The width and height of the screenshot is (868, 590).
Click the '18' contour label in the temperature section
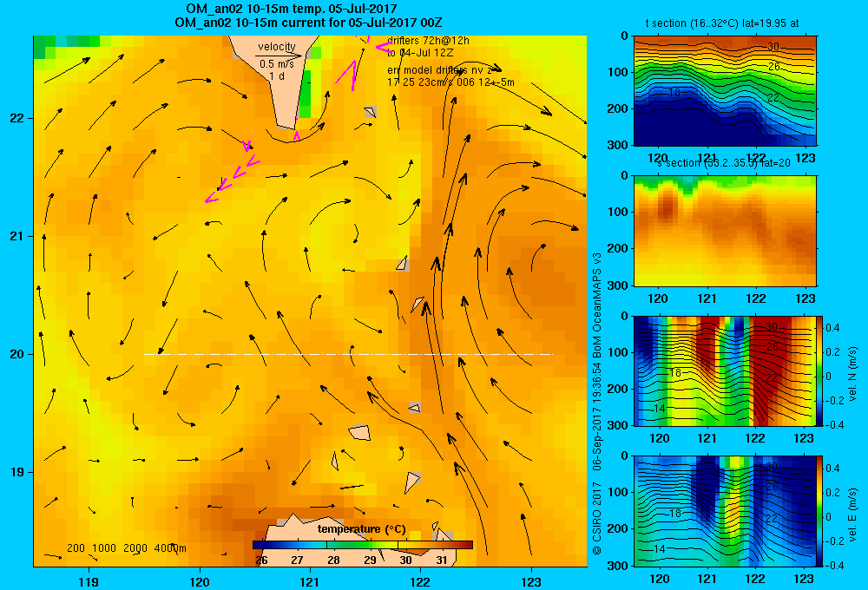[x=674, y=93]
